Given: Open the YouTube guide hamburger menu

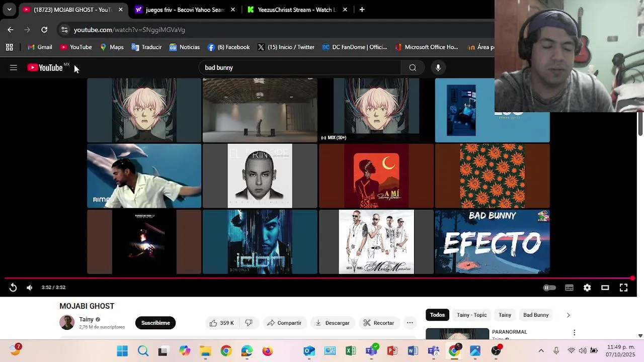Looking at the screenshot, I should [x=14, y=67].
